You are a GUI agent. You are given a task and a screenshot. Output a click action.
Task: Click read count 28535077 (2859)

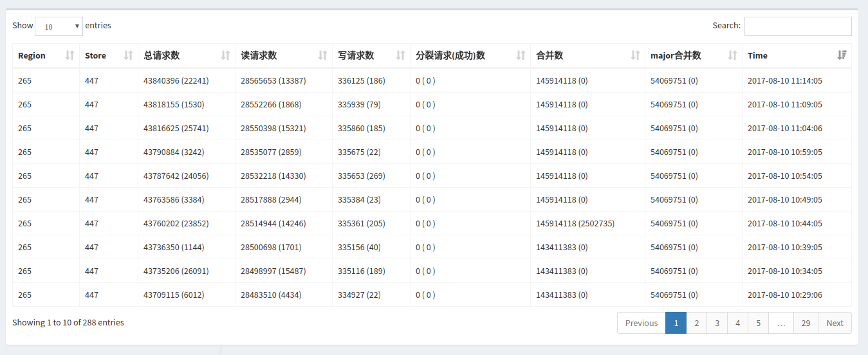tap(271, 152)
